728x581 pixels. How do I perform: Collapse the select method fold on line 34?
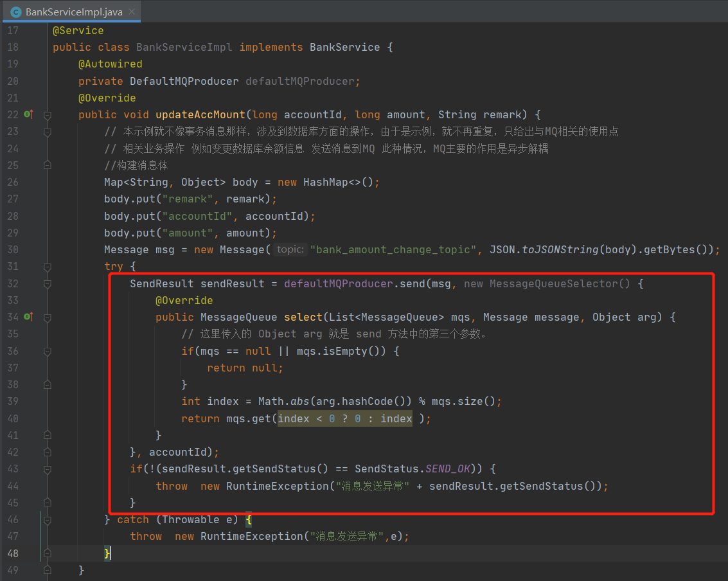(47, 317)
